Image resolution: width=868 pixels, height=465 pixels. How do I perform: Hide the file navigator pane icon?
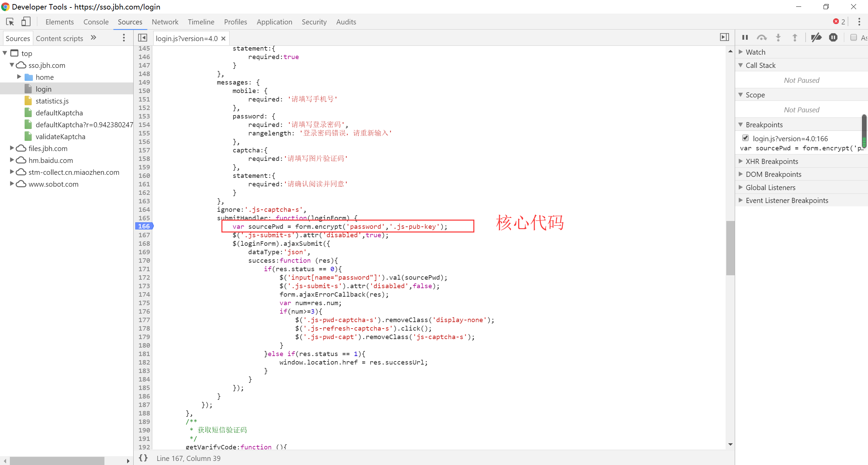click(143, 38)
